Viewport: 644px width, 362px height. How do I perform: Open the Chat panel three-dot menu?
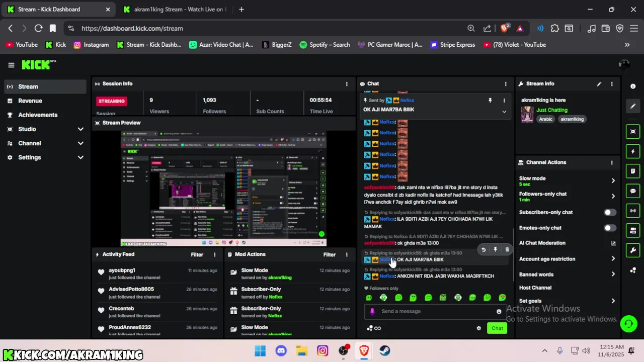pos(506,84)
